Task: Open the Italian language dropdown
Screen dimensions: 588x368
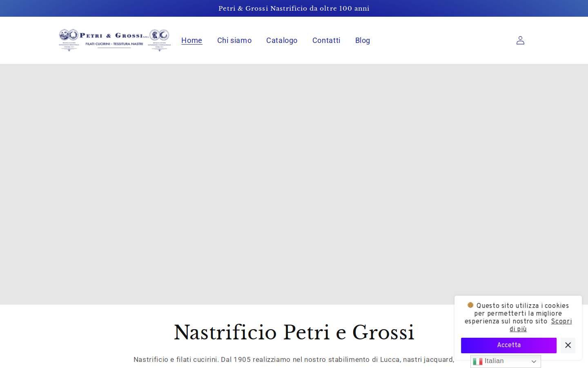Action: [x=506, y=361]
